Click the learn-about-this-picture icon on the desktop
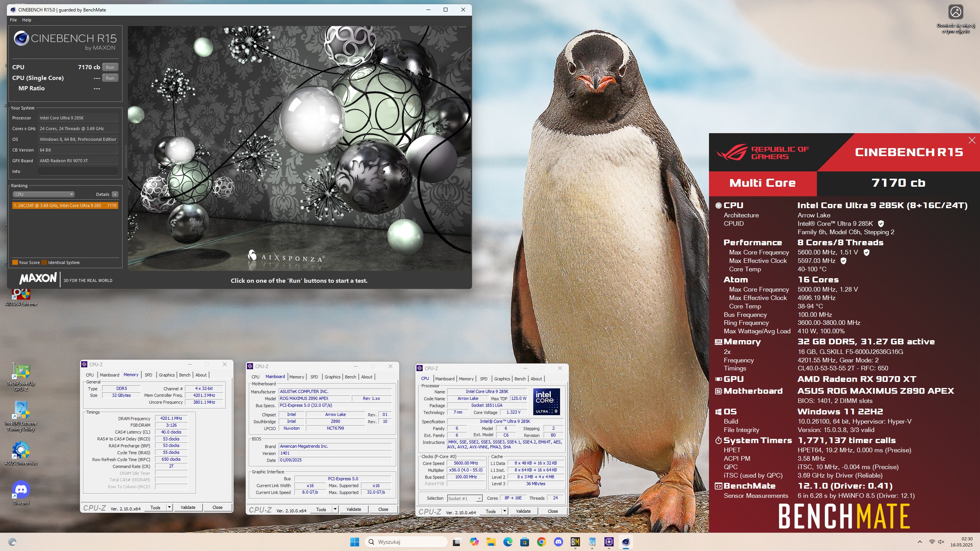This screenshot has height=551, width=980. click(x=955, y=18)
